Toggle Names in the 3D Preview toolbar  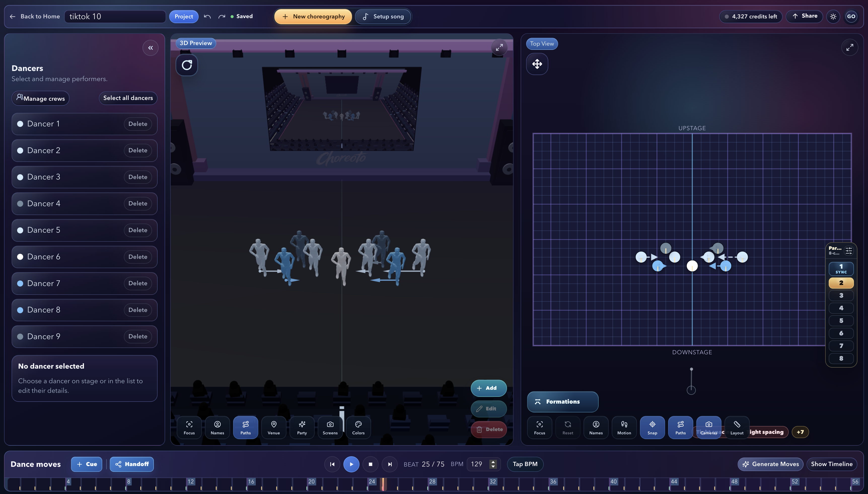pos(218,427)
